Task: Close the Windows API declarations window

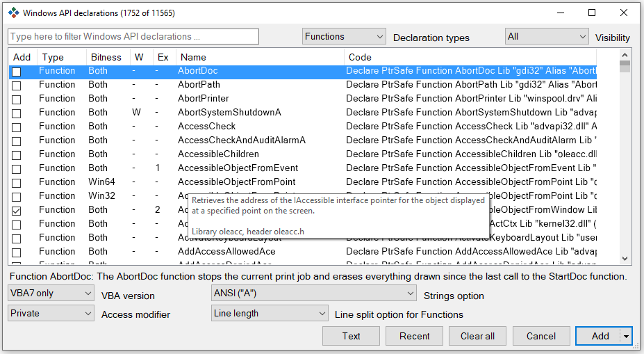Action: 623,13
